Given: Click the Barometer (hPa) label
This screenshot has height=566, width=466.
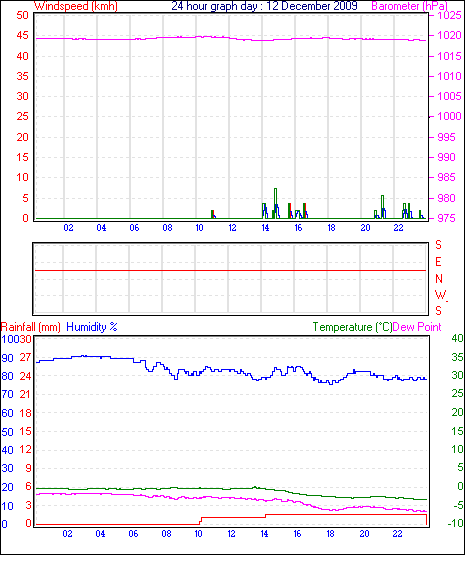Looking at the screenshot, I should pyautogui.click(x=410, y=6).
